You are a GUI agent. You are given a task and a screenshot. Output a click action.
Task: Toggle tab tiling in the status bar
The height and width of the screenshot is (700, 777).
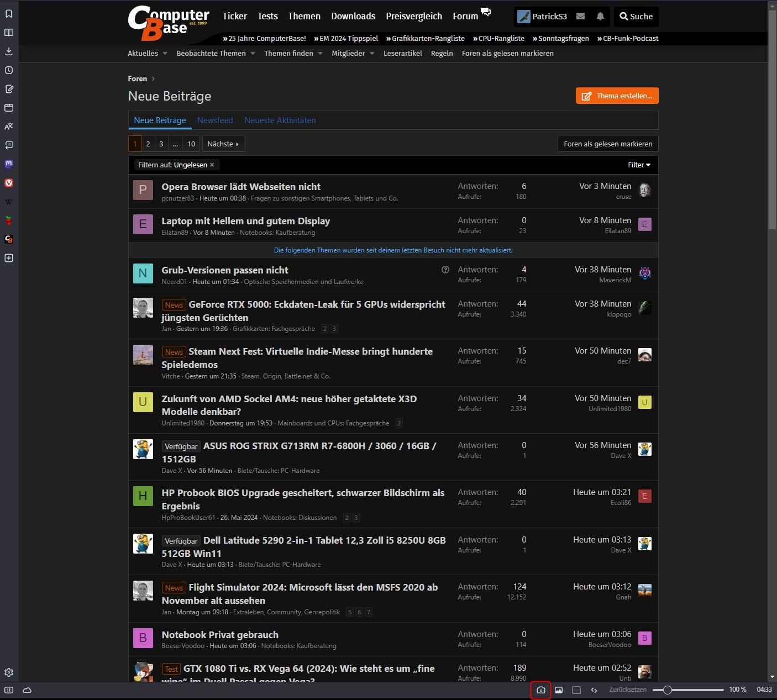[576, 690]
